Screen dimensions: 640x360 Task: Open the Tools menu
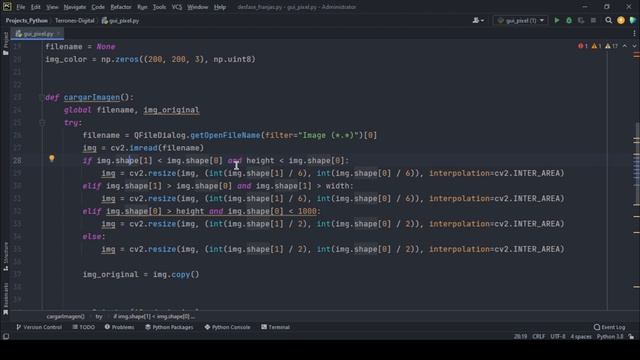pyautogui.click(x=159, y=7)
